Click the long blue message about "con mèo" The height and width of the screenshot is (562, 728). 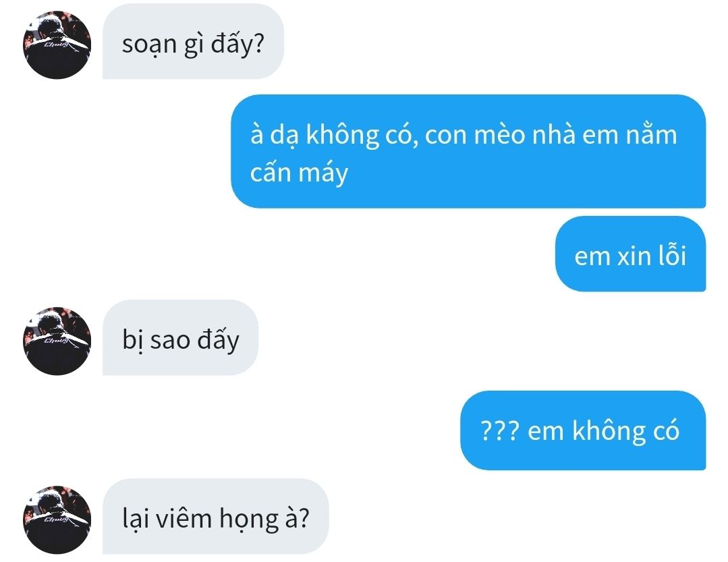click(x=468, y=151)
